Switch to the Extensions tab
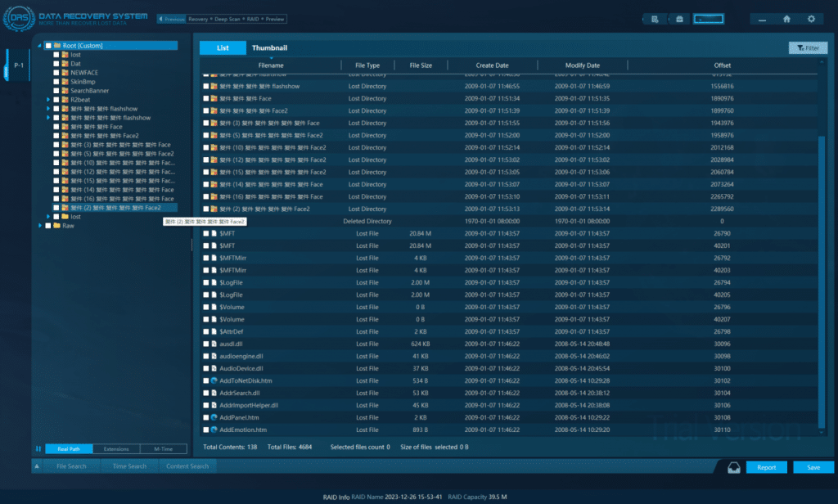838x504 pixels. point(116,448)
